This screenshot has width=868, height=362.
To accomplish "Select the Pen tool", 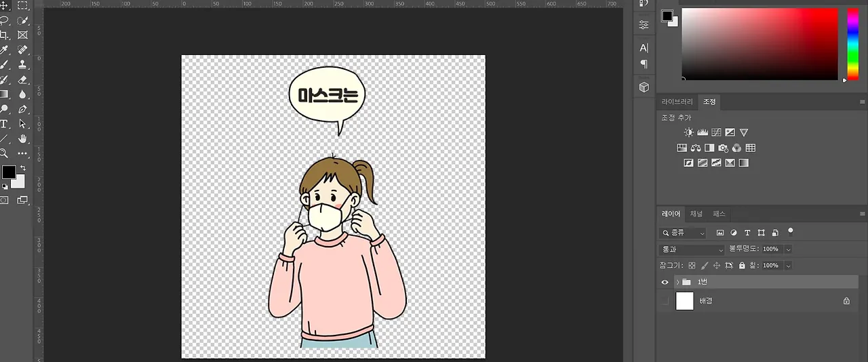I will [x=23, y=109].
